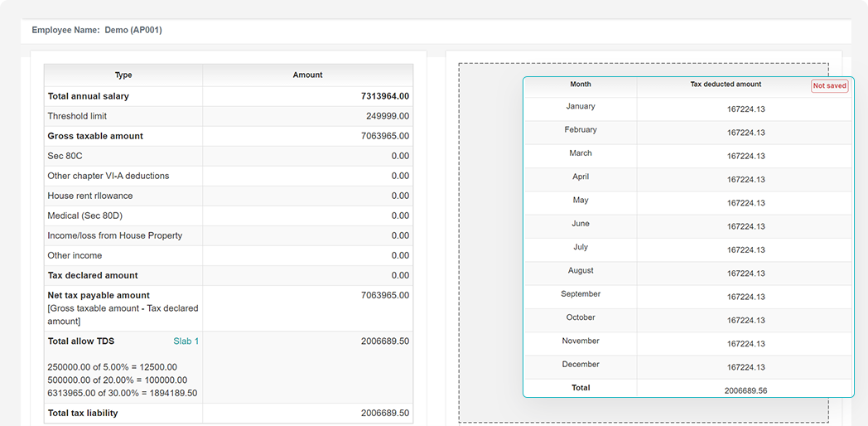
Task: Click the 7313964.00 total salary amount
Action: [385, 96]
